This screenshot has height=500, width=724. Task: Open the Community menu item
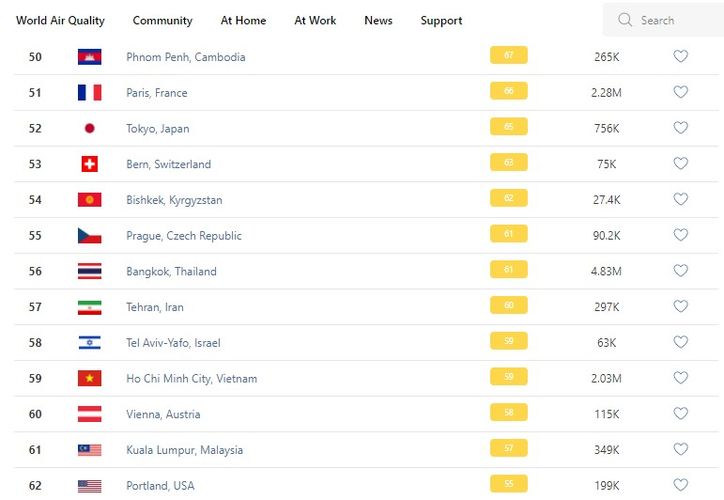coord(162,20)
